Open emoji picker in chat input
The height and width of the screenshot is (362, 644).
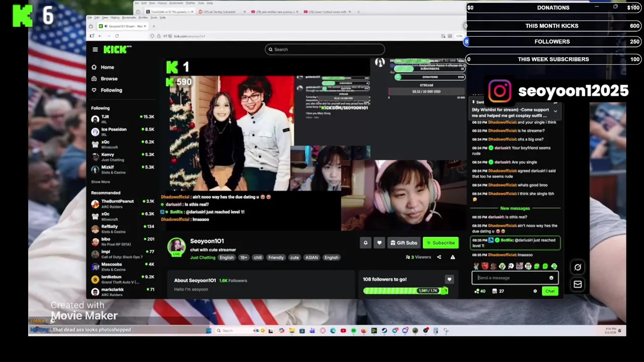coord(551,278)
